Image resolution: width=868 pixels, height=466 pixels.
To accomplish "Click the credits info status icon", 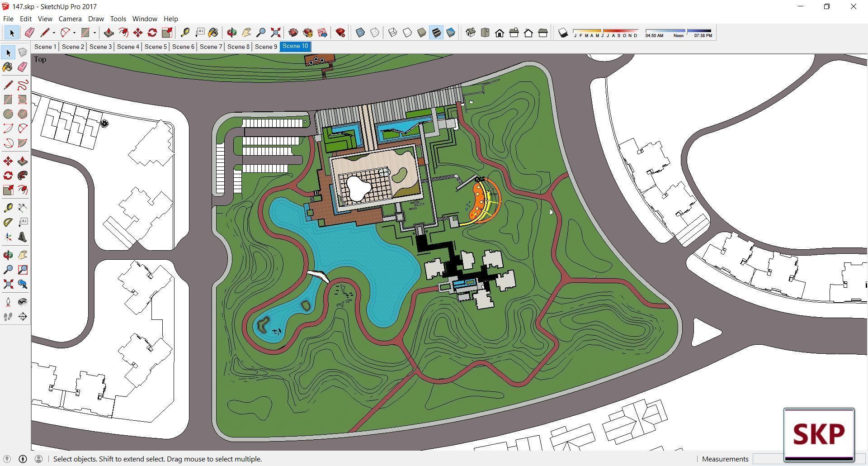I will (x=23, y=459).
